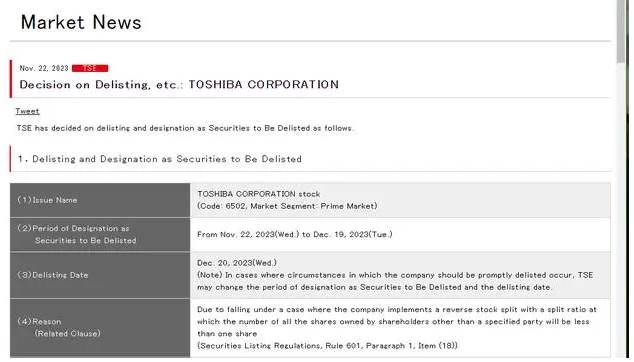This screenshot has height=362, width=634.
Task: Click the vertical scrollbar thumb
Action: point(621,32)
